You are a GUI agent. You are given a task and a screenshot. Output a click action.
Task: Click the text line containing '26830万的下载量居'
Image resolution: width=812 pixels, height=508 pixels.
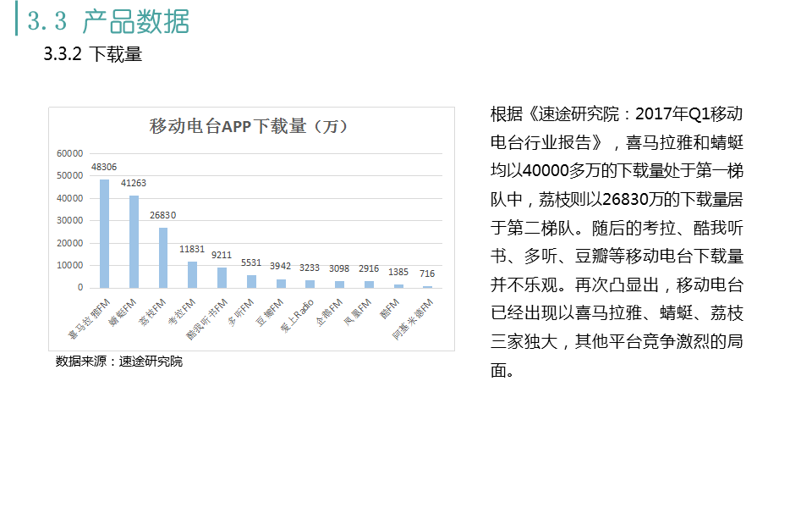point(617,199)
